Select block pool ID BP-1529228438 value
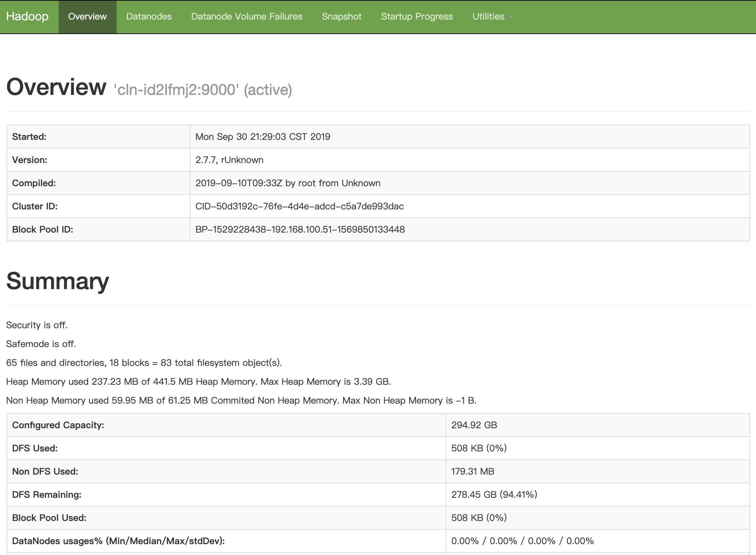 pos(300,229)
